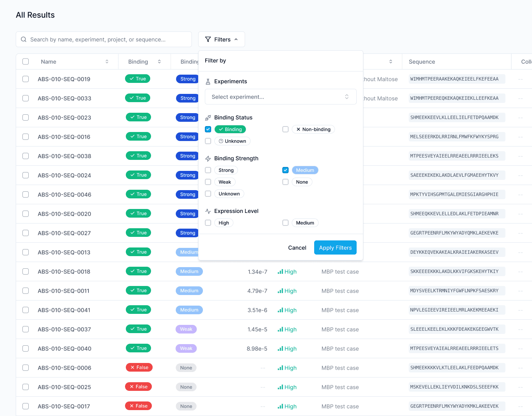Focus the search by name input field
The image size is (532, 416).
[x=106, y=39]
